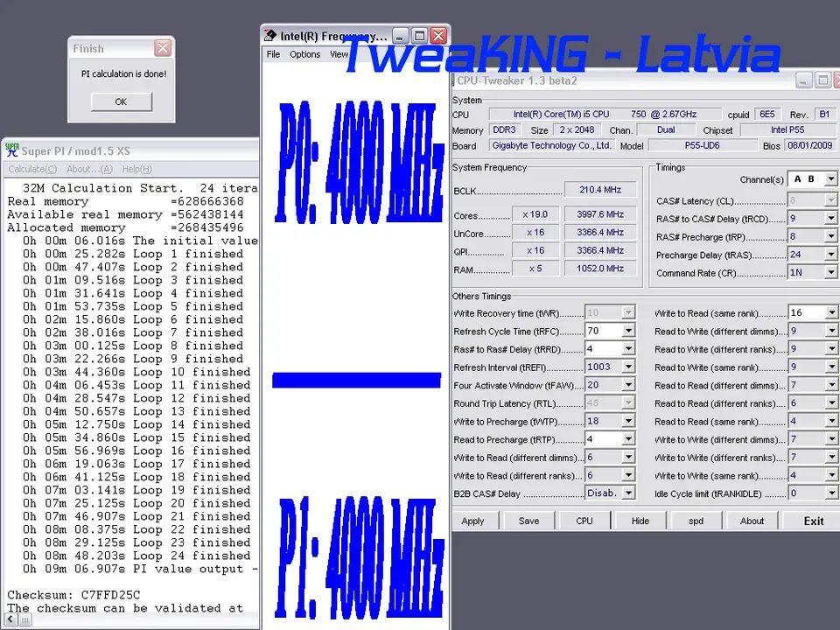The image size is (840, 630).
Task: Open About menu in Super PI
Action: pos(89,169)
